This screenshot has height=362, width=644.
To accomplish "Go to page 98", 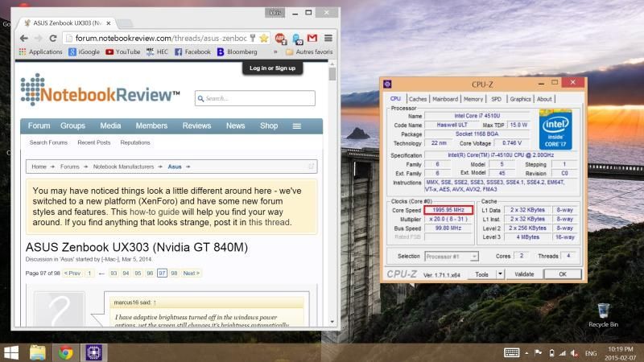I will click(x=174, y=273).
